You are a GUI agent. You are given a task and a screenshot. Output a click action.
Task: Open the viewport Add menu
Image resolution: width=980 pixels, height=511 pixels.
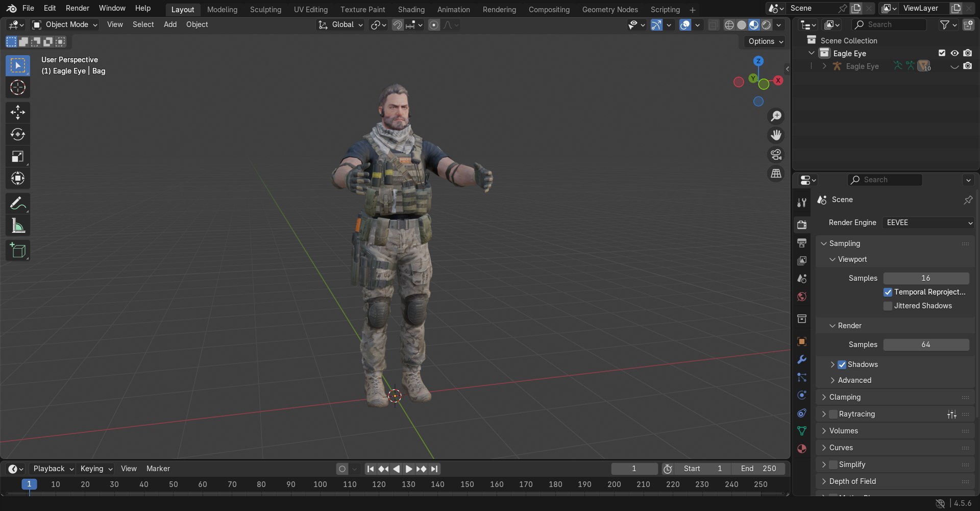(x=170, y=25)
